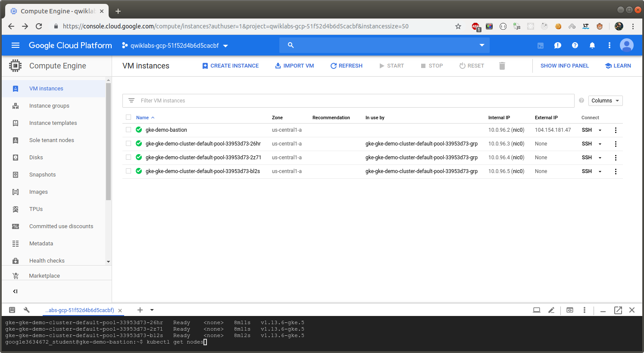
Task: Open Instance templates in sidebar
Action: tap(53, 123)
